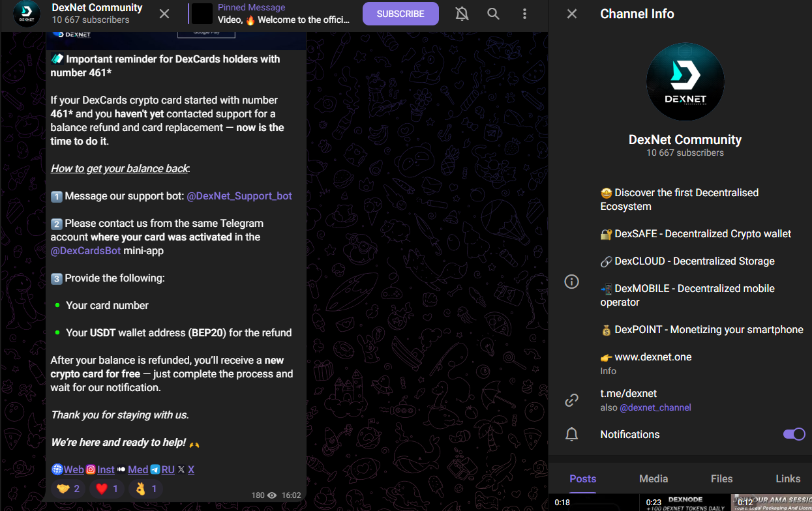Switch to the Media tab
This screenshot has height=511, width=812.
654,478
